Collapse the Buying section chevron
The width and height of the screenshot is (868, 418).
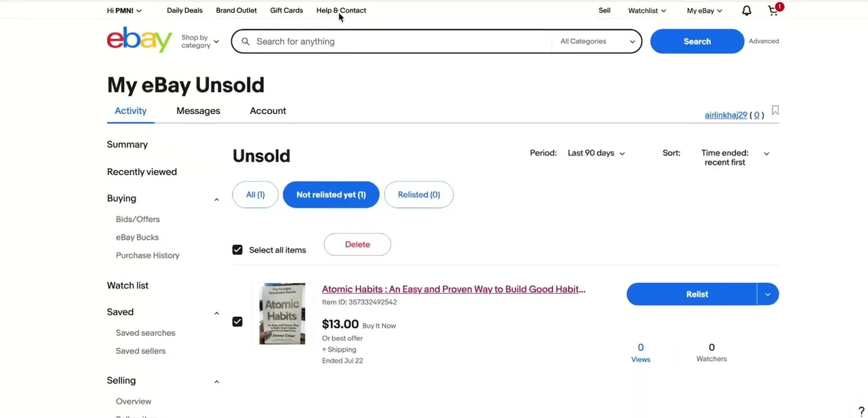click(x=216, y=199)
